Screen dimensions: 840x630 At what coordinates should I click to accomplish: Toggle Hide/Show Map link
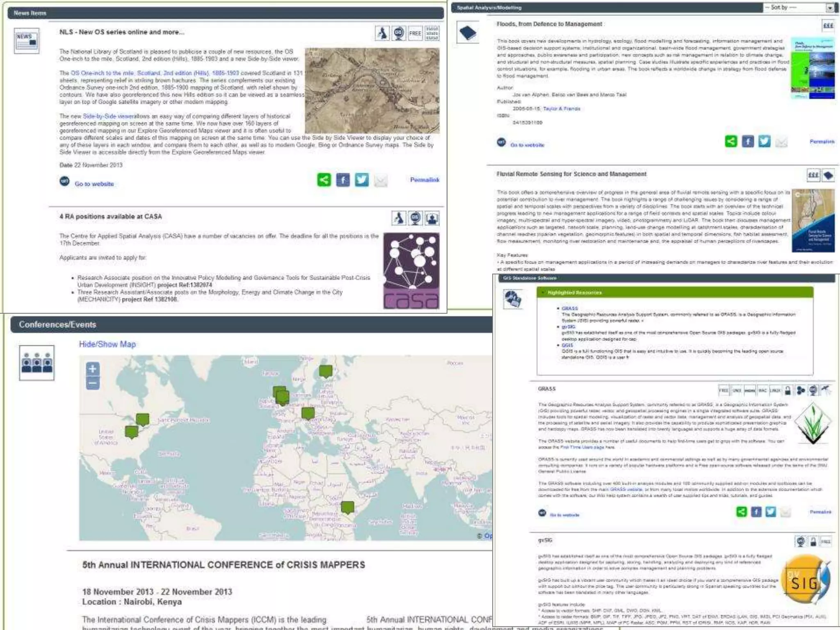(x=107, y=344)
